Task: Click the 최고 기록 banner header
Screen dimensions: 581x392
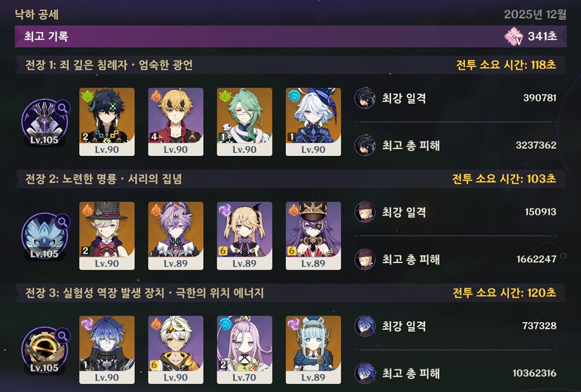Action: click(x=290, y=36)
